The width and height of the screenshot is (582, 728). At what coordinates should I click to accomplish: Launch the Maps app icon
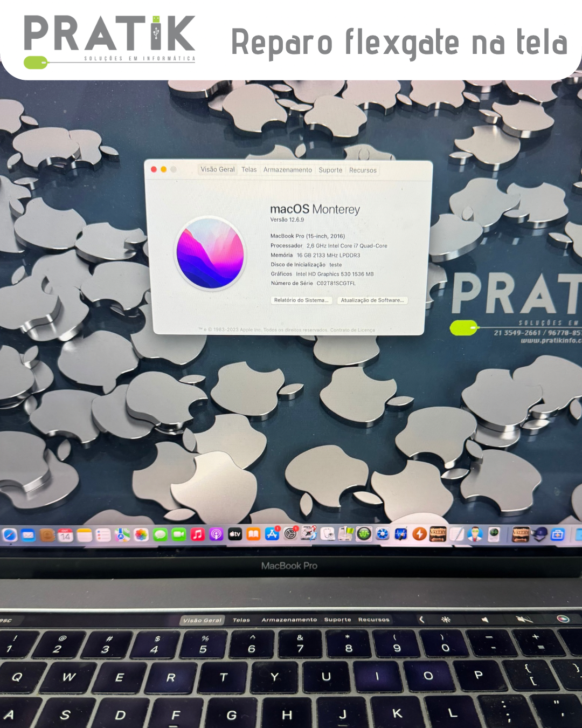point(122,534)
